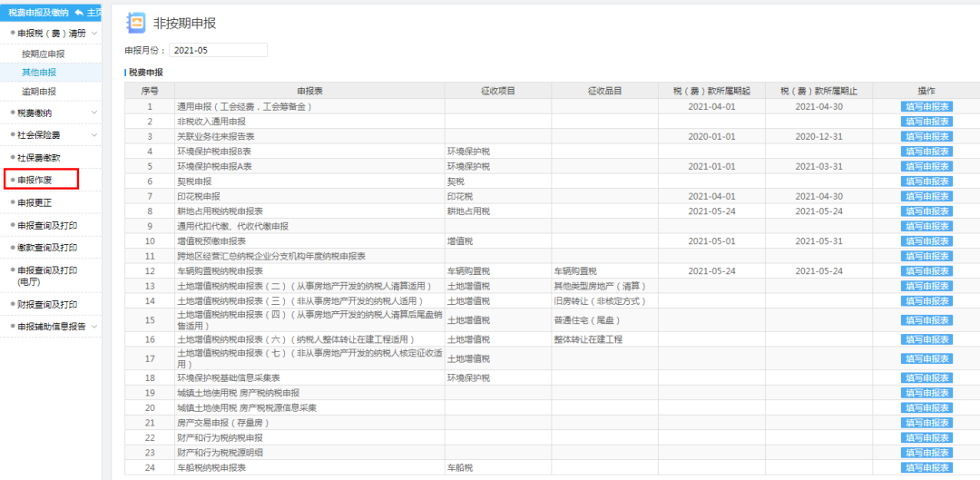
Task: Click 填写申报表 for 契税申报
Action: pyautogui.click(x=926, y=181)
